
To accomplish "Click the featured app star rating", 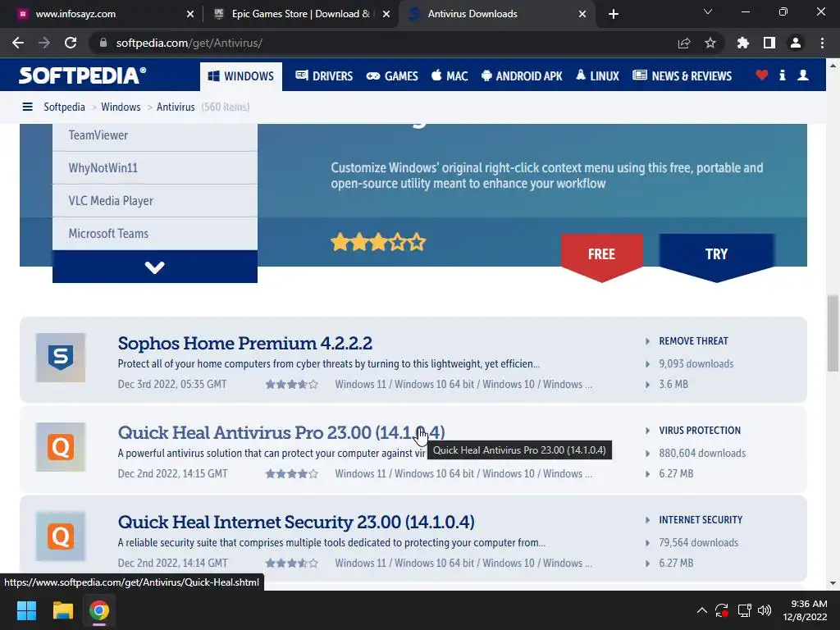I will pos(378,242).
